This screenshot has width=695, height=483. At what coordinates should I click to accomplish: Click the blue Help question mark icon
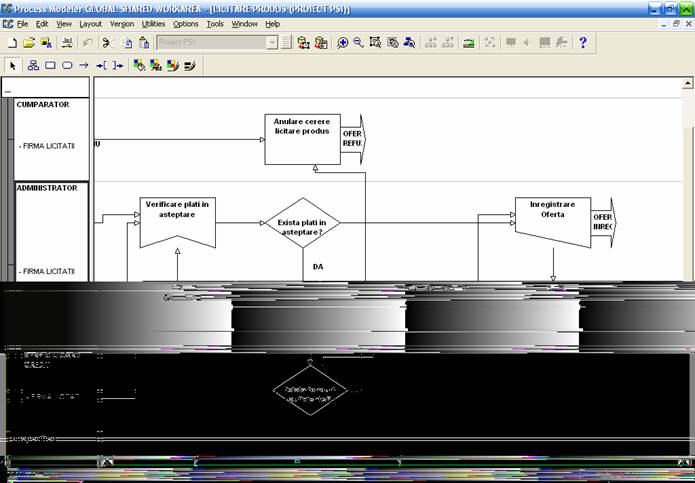(583, 43)
